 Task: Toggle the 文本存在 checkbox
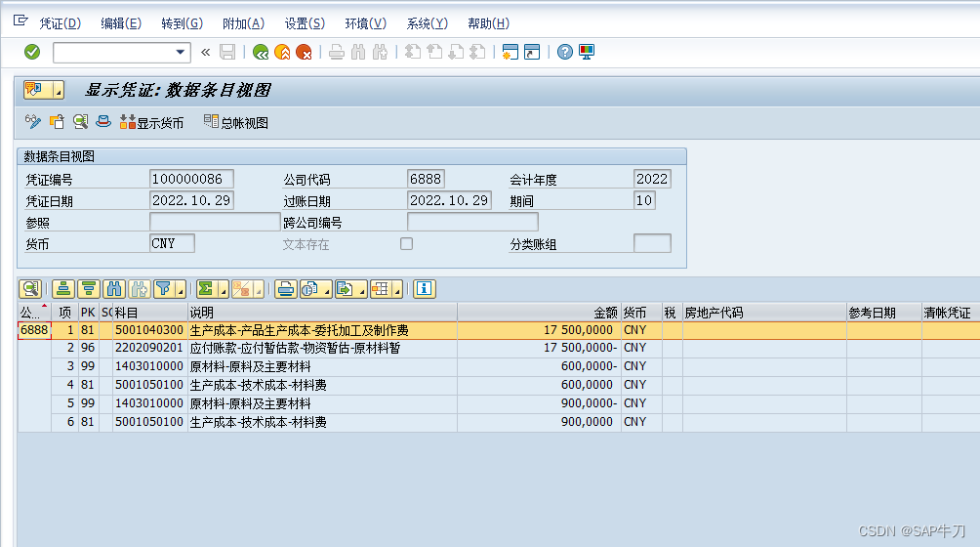tap(406, 244)
